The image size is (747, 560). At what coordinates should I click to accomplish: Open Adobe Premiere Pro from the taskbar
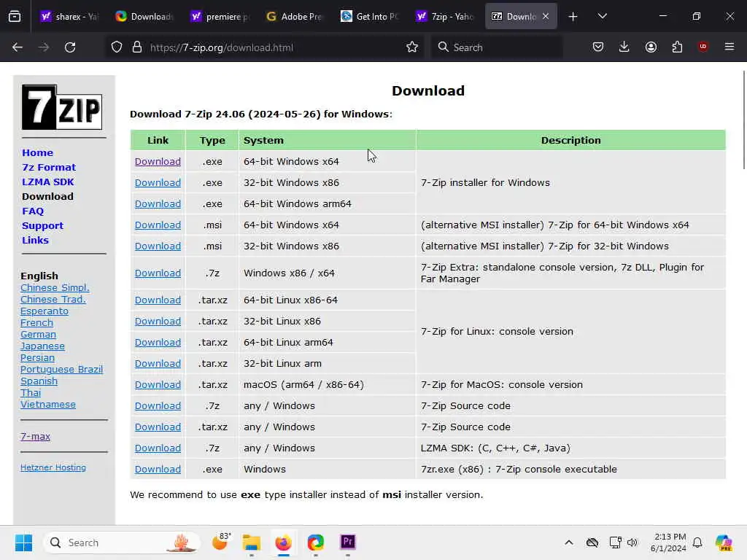point(348,542)
